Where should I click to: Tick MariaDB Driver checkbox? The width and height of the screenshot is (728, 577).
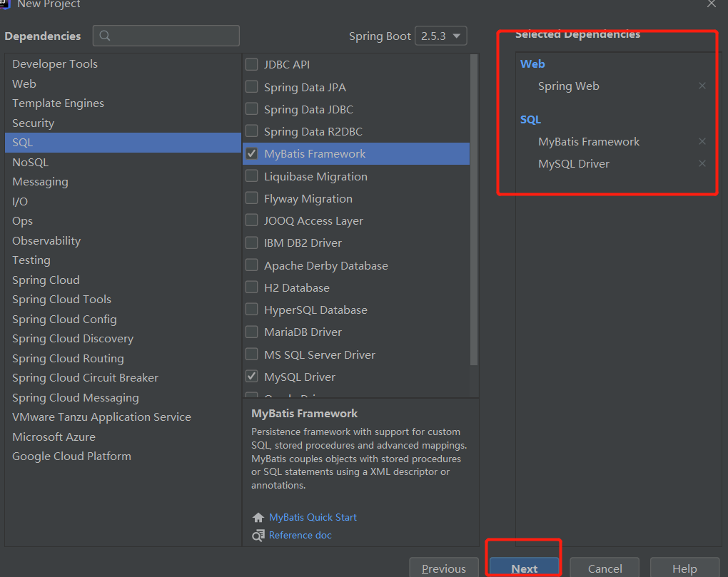[x=252, y=332]
